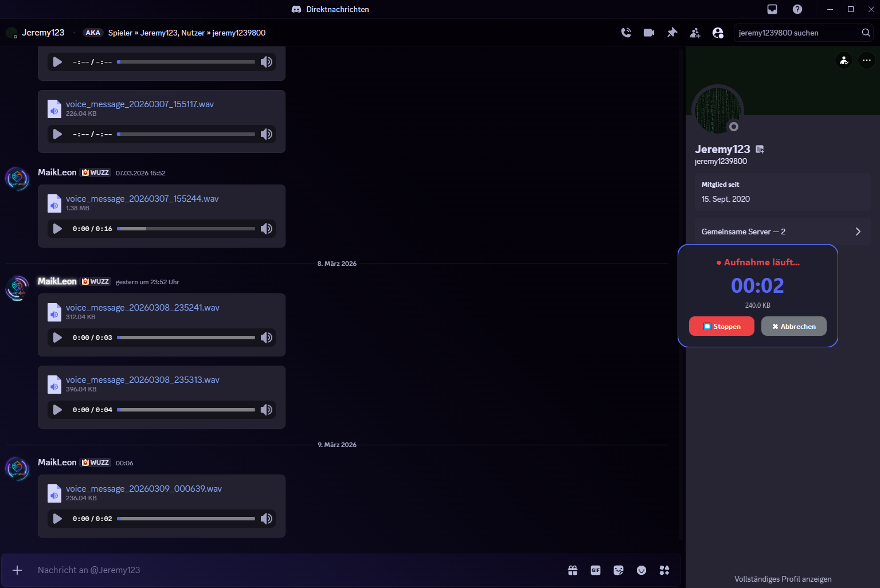Viewport: 880px width, 588px height.
Task: Download link voice_message_20260307_155244.wav
Action: [x=142, y=199]
